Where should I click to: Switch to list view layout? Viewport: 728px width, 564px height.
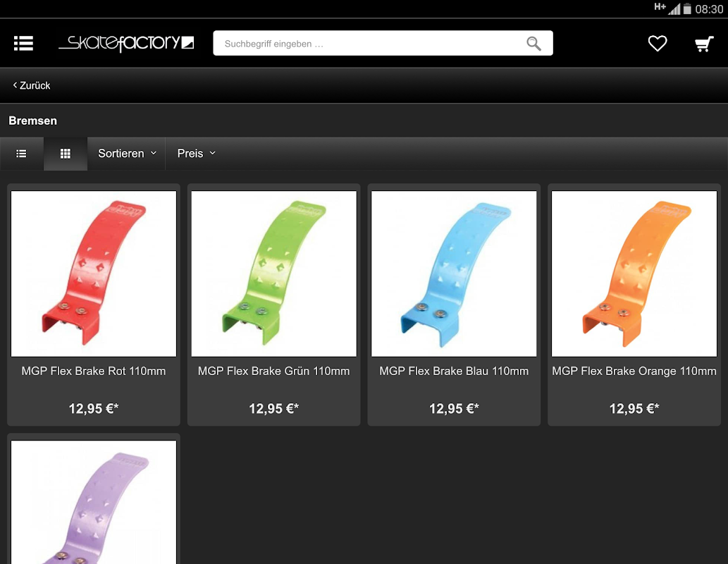click(x=21, y=154)
